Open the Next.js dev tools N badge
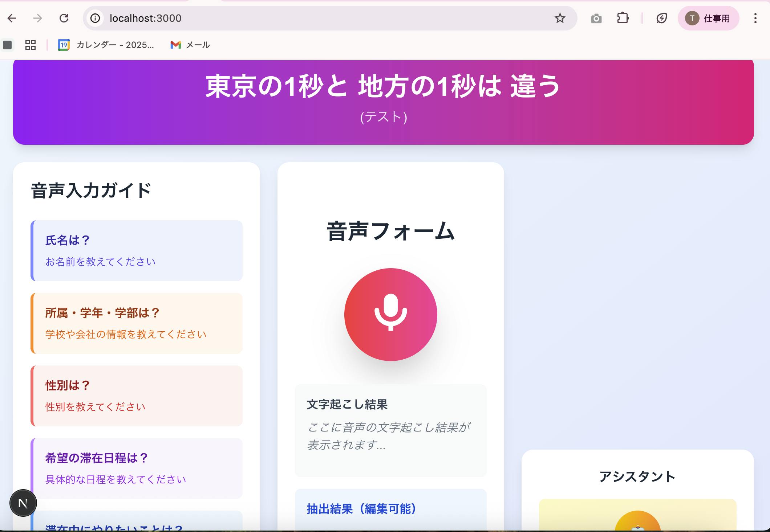The width and height of the screenshot is (770, 532). (x=23, y=503)
